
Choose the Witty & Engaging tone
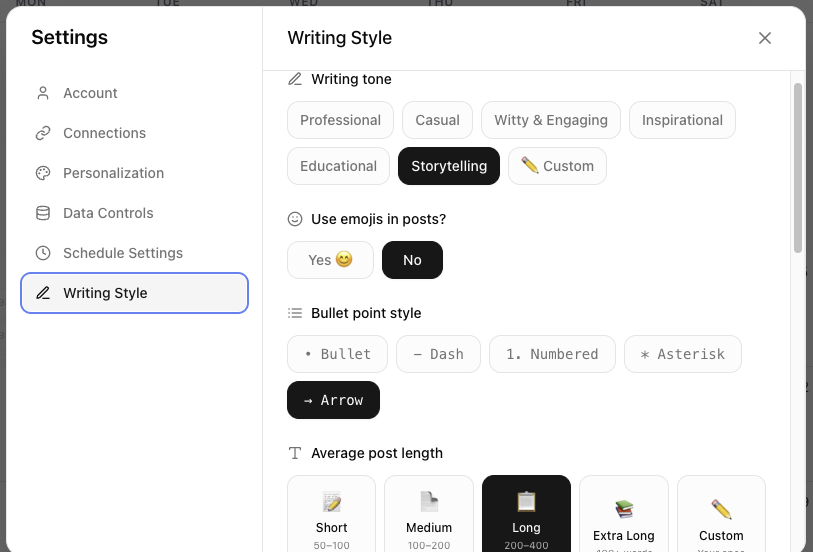click(551, 120)
